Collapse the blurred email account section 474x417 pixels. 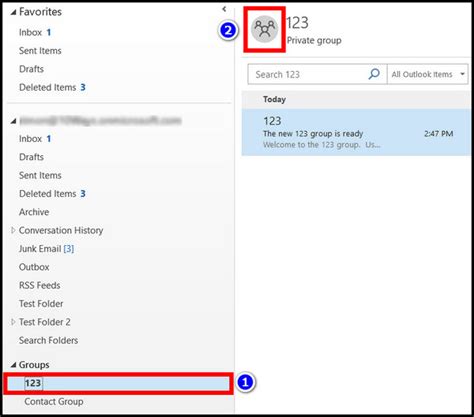pyautogui.click(x=13, y=121)
